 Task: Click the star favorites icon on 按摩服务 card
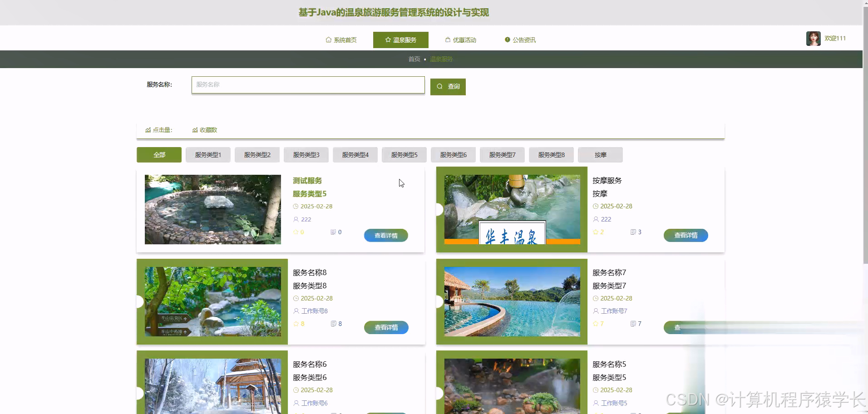click(596, 232)
